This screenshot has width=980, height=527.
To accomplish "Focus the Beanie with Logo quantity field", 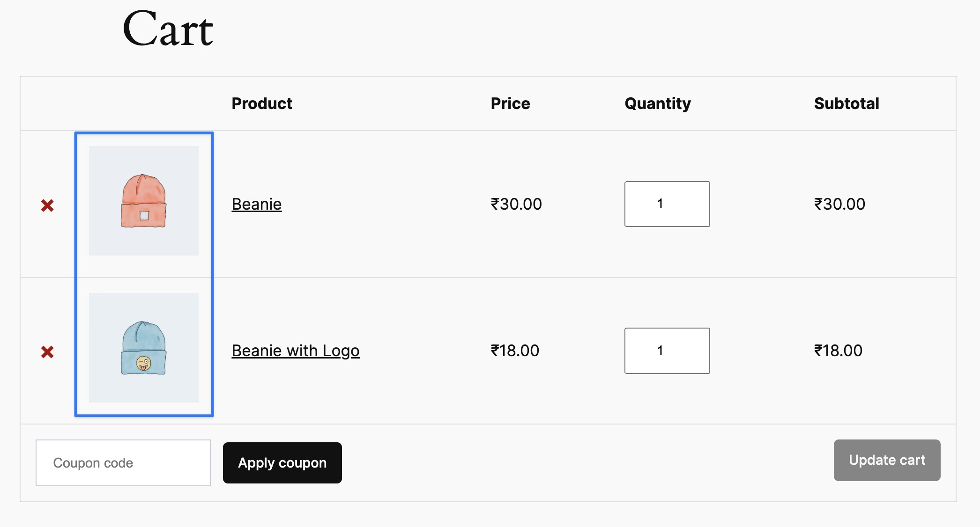I will click(667, 351).
